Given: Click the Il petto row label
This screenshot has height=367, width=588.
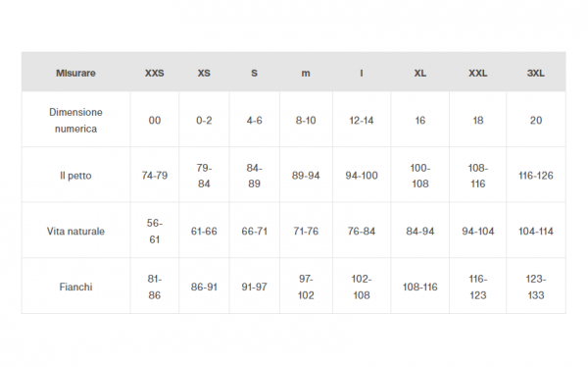Looking at the screenshot, I should click(x=75, y=176).
